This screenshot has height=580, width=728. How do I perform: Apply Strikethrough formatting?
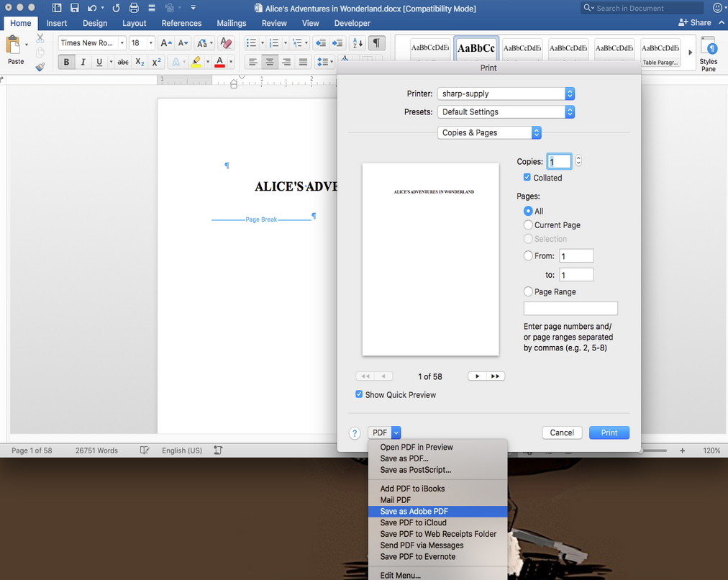tap(123, 62)
